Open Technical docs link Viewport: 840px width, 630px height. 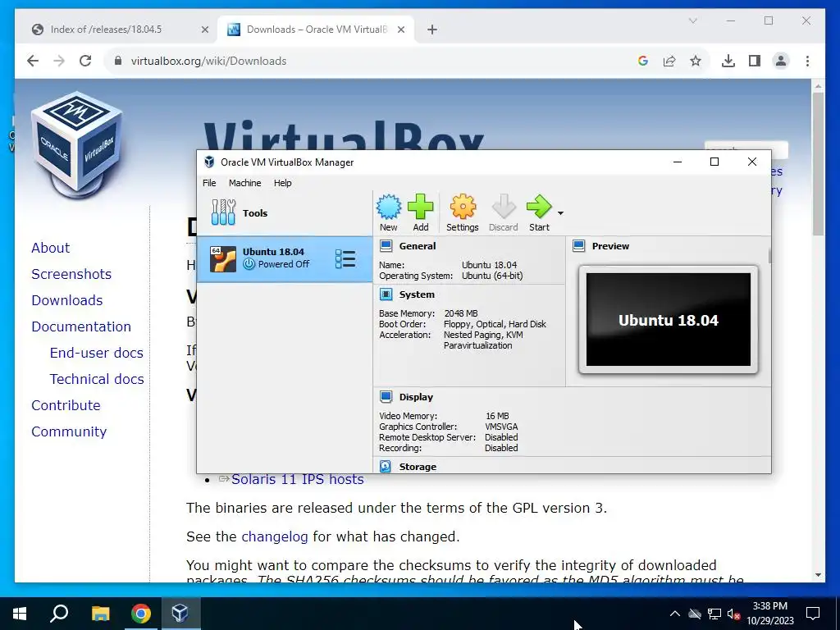point(97,379)
